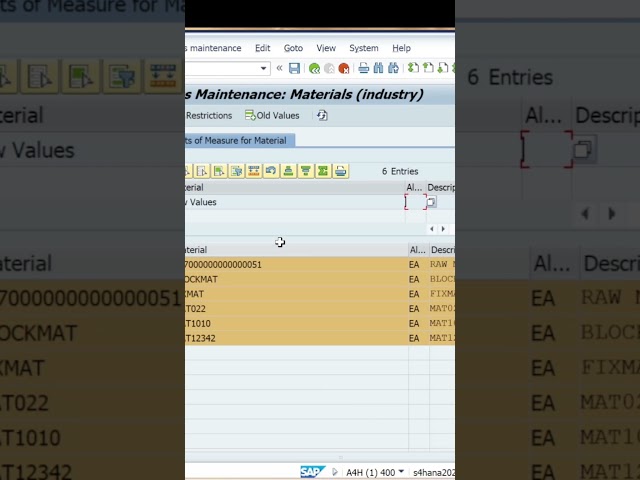Viewport: 640px width, 480px height.
Task: Click the print icon in the grid toolbar
Action: [340, 171]
